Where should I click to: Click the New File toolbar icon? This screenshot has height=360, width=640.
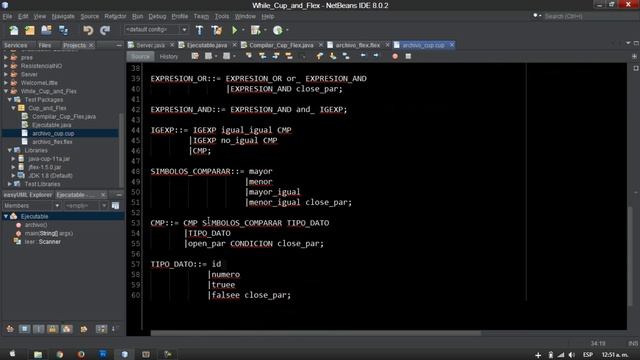pos(13,30)
